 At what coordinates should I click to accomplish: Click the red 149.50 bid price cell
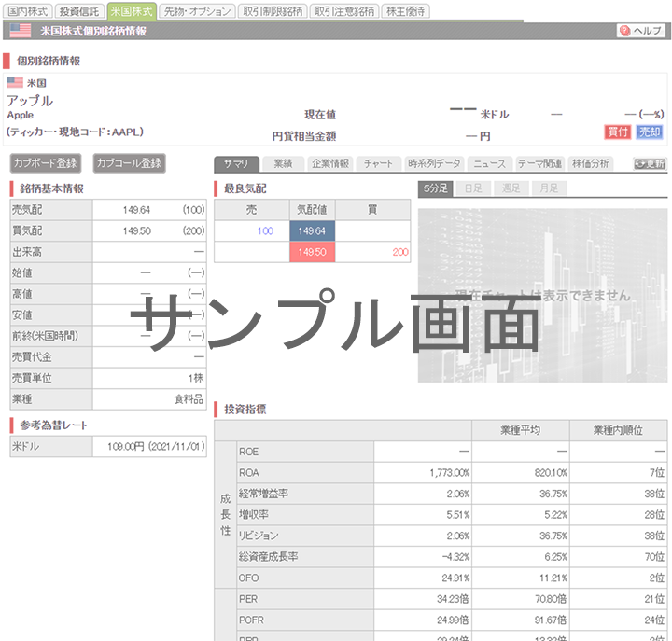coord(313,252)
